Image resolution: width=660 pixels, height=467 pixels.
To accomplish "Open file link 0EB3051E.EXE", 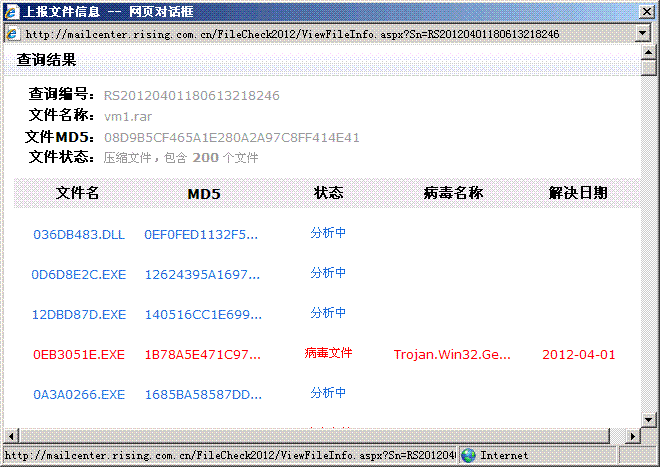I will coord(79,355).
